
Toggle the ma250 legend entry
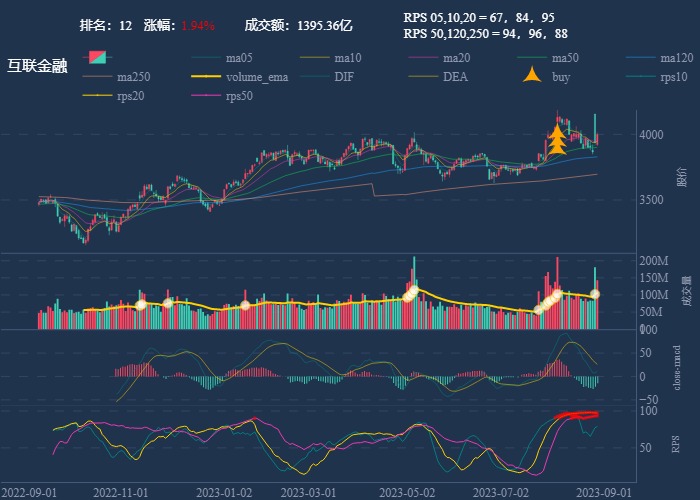coord(133,76)
